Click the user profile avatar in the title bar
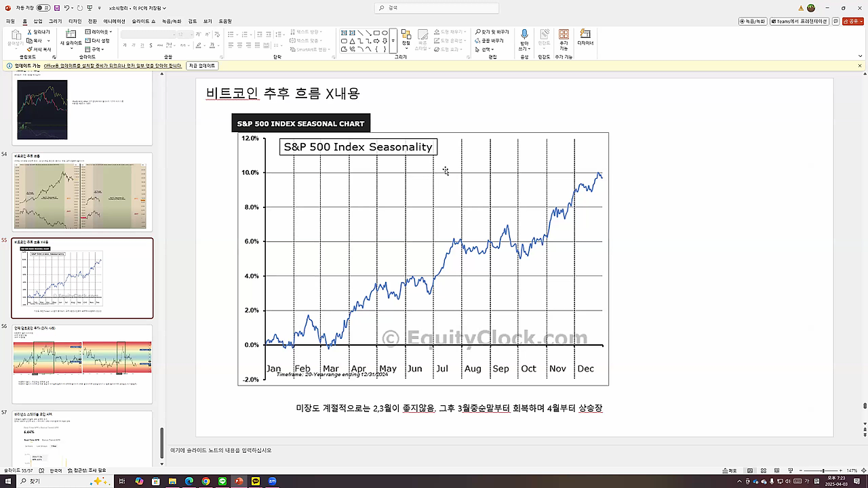 pos(811,8)
